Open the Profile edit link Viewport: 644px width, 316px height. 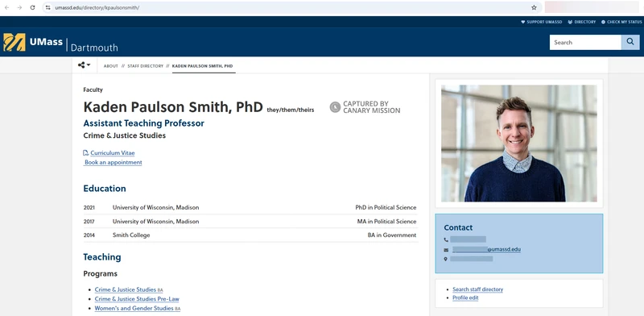465,297
